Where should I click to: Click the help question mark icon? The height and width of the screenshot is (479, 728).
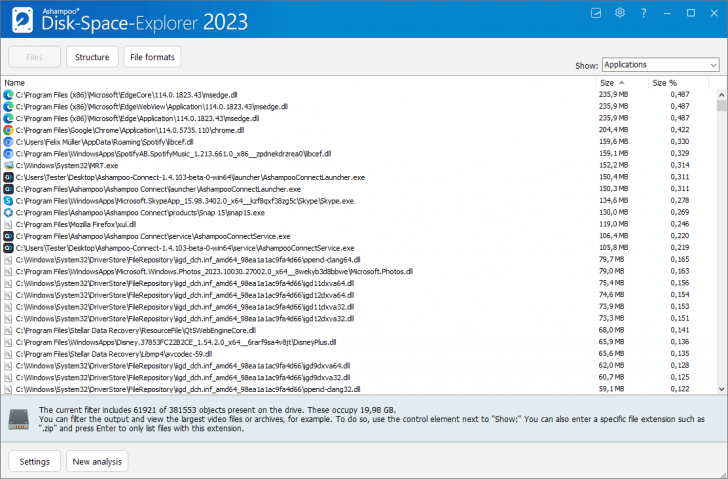click(644, 13)
